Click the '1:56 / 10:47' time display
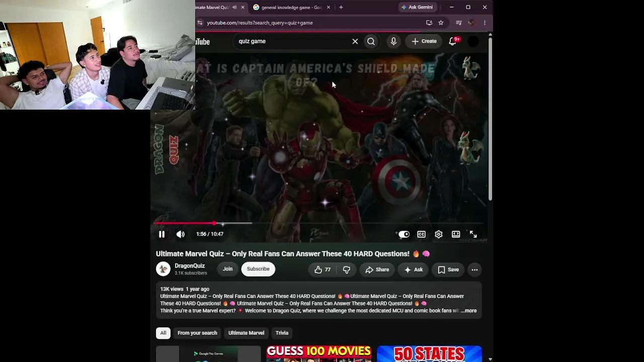Image resolution: width=644 pixels, height=362 pixels. pyautogui.click(x=210, y=234)
